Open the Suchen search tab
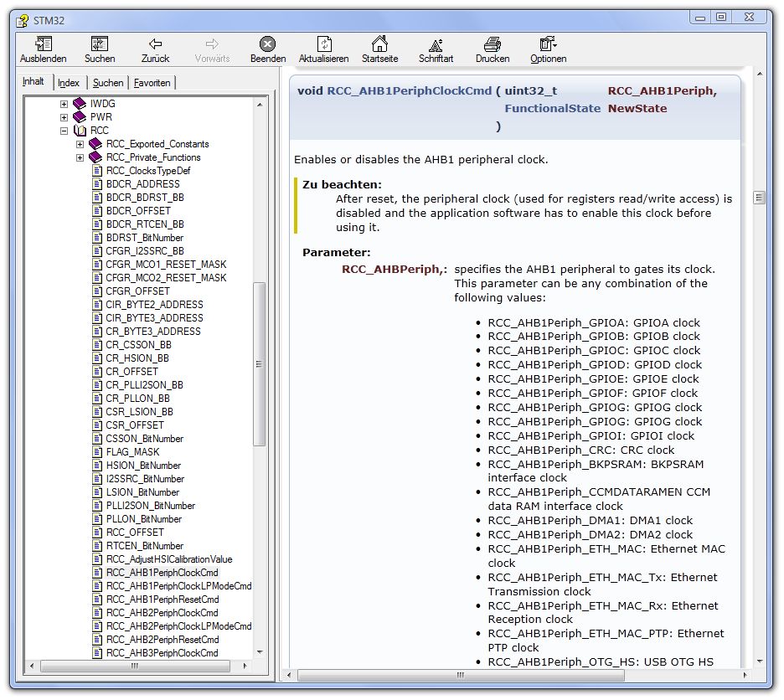This screenshot has height=700, width=784. pos(108,83)
